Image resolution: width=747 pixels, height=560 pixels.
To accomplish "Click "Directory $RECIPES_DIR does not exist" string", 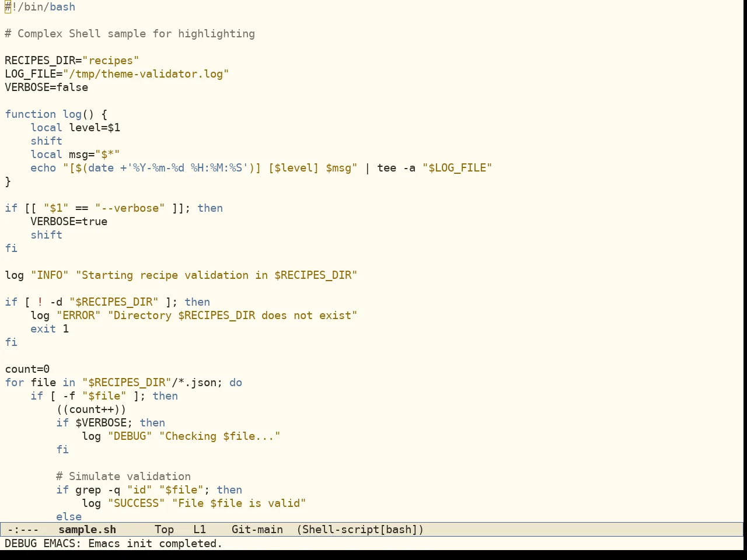I will (x=232, y=316).
